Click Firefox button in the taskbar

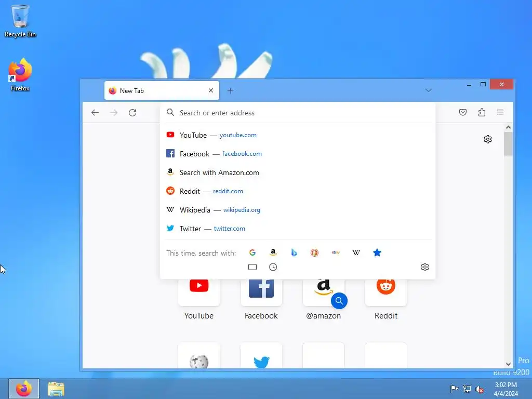click(x=24, y=389)
